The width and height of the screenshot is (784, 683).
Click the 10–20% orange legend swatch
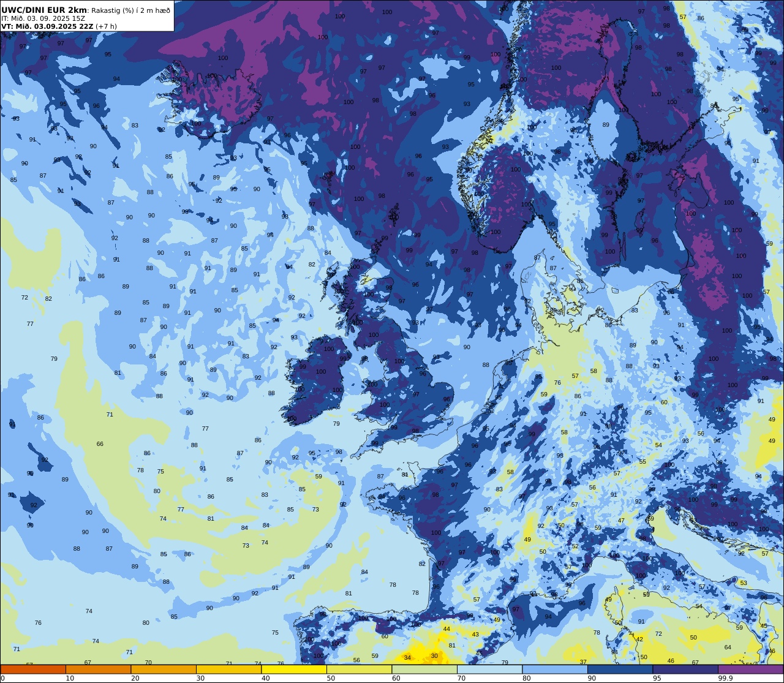click(x=98, y=670)
